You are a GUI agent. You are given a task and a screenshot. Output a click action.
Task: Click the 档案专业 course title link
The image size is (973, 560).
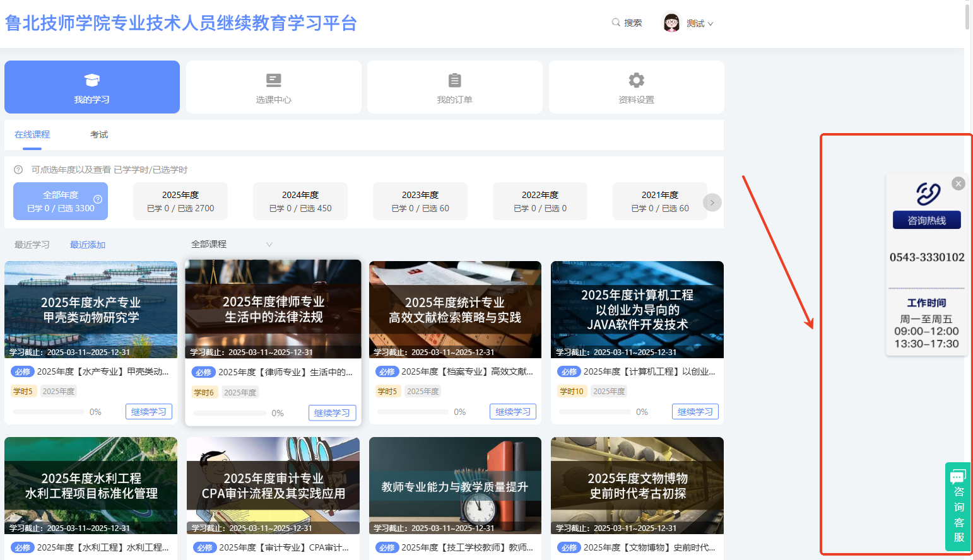coord(467,371)
